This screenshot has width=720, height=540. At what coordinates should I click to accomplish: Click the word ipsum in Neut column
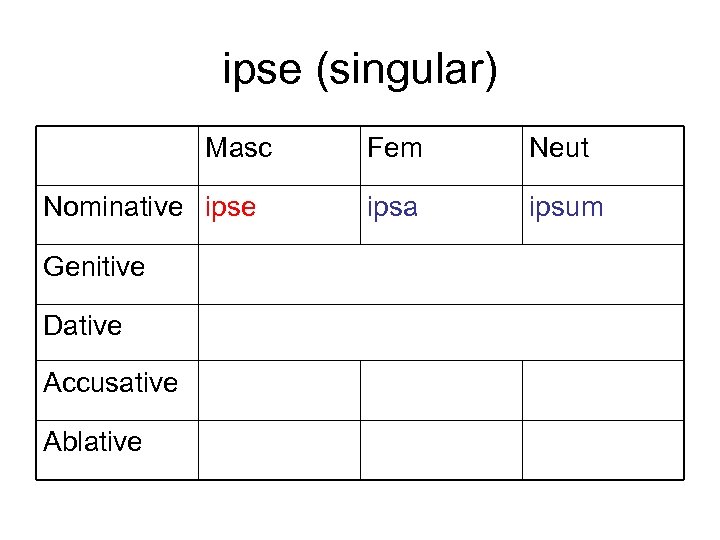click(567, 207)
